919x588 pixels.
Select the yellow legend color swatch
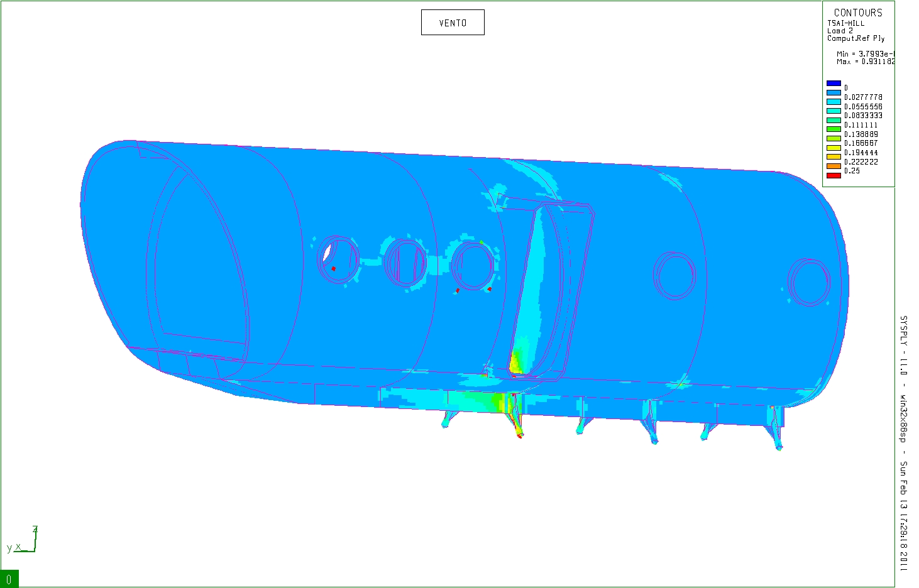click(x=834, y=148)
